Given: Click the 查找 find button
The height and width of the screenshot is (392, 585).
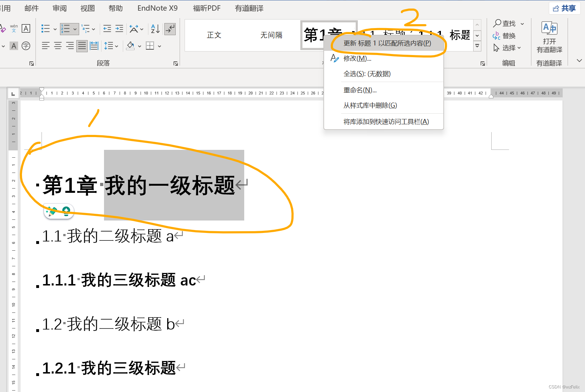Looking at the screenshot, I should 504,23.
